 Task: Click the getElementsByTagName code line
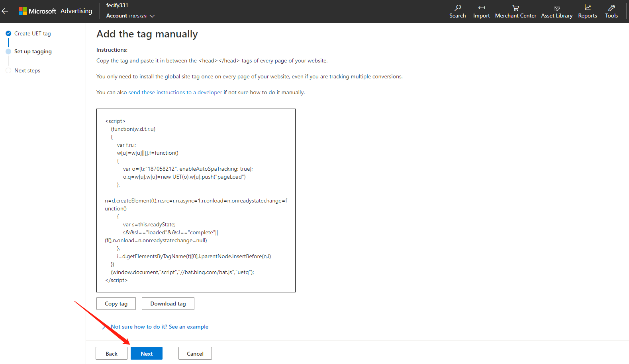coord(194,256)
